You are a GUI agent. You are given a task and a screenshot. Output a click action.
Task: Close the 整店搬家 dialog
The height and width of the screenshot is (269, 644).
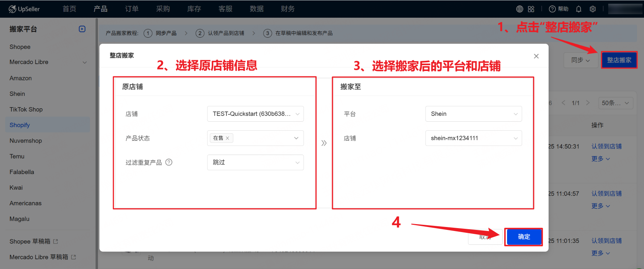tap(536, 56)
